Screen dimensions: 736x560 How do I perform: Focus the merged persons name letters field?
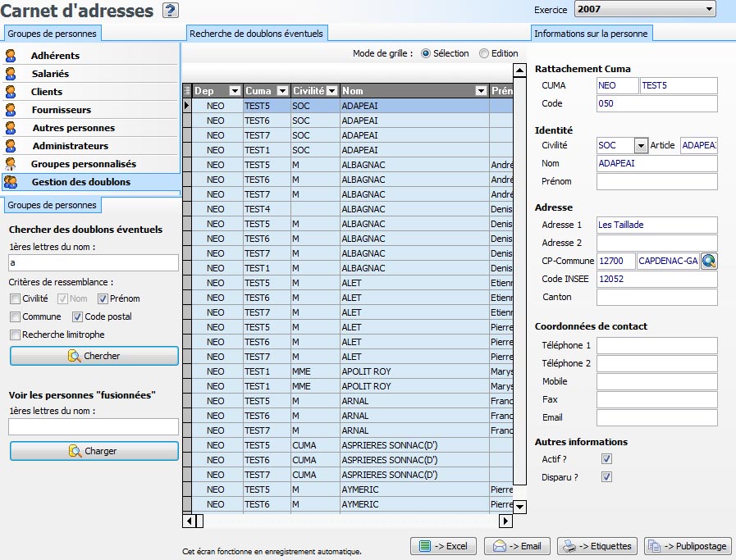(94, 427)
